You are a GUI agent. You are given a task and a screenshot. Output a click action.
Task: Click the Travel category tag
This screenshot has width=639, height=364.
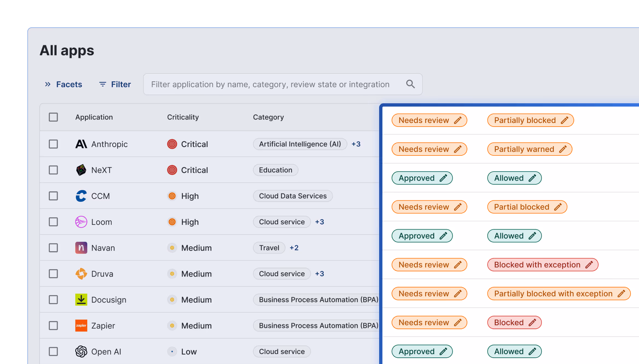269,248
